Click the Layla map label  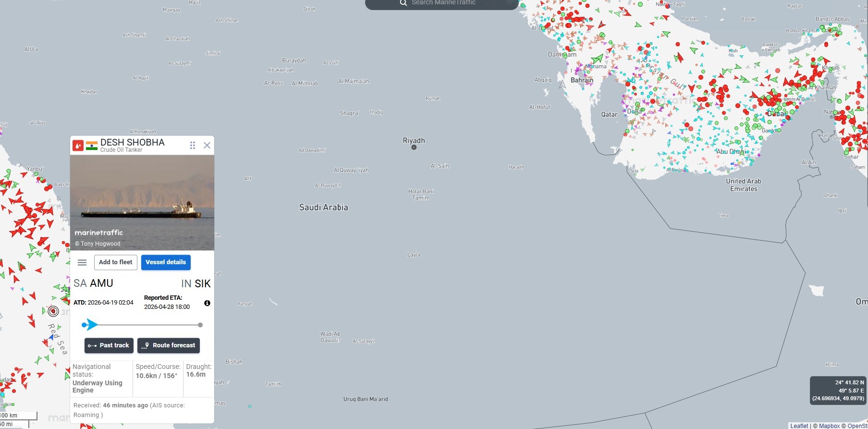(x=414, y=255)
